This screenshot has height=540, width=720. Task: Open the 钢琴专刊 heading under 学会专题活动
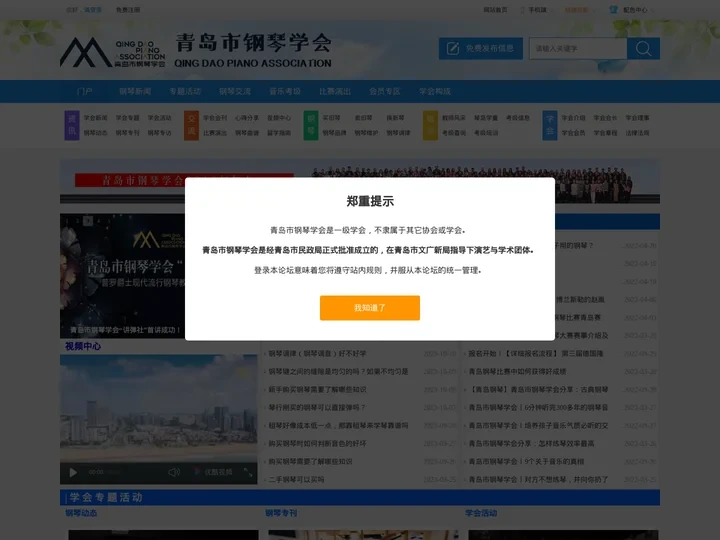pos(281,513)
